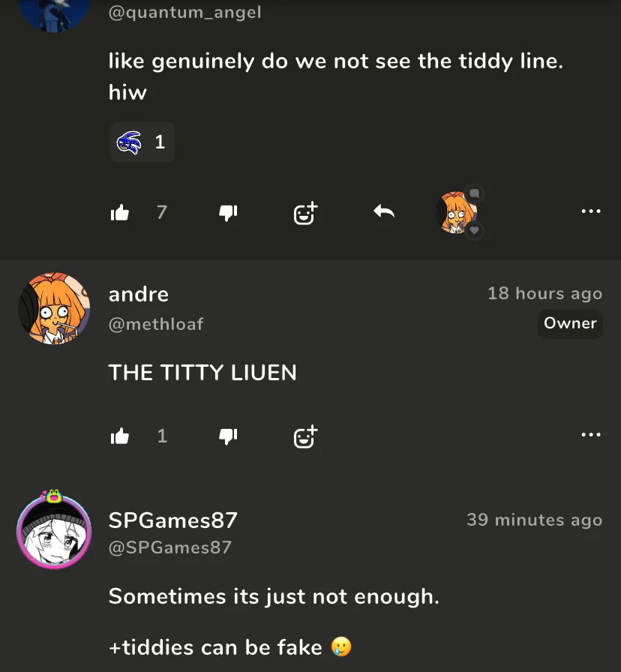Dislike andre's comment with thumbs down
The height and width of the screenshot is (672, 621).
click(228, 436)
